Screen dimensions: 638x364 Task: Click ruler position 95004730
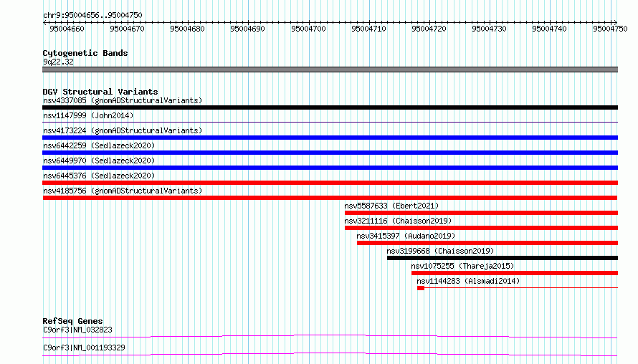(489, 29)
